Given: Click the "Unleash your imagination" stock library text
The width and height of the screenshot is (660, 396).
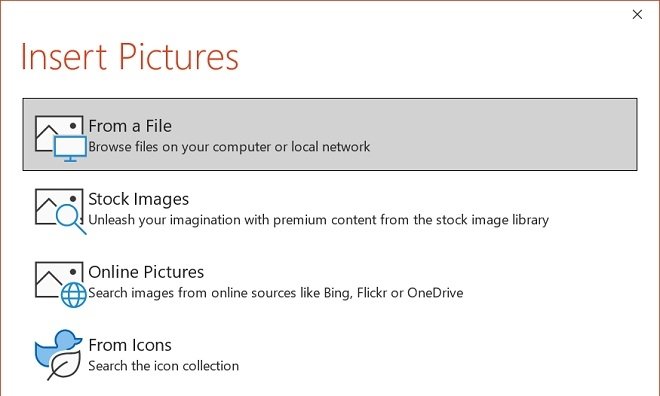Looking at the screenshot, I should (319, 220).
